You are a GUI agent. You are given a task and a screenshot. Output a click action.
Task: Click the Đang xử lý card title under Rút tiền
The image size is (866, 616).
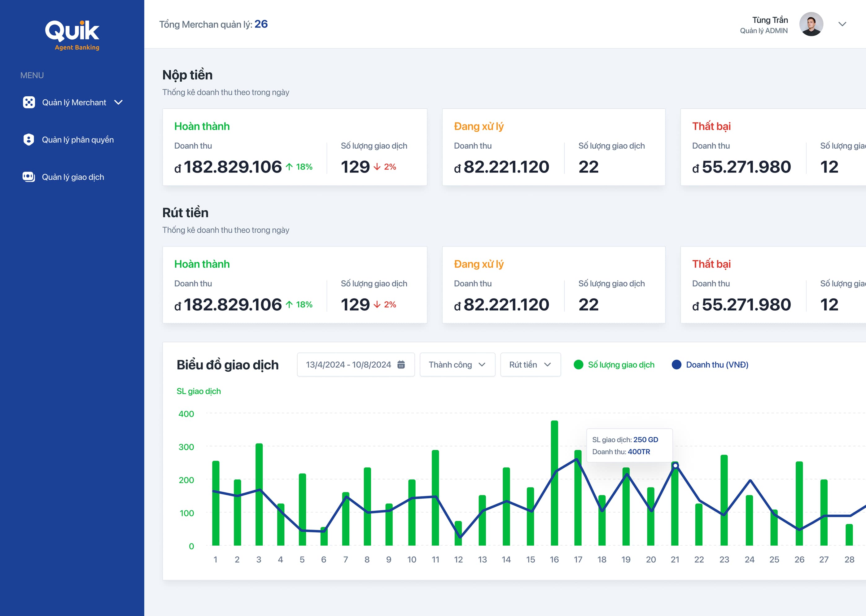tap(479, 264)
